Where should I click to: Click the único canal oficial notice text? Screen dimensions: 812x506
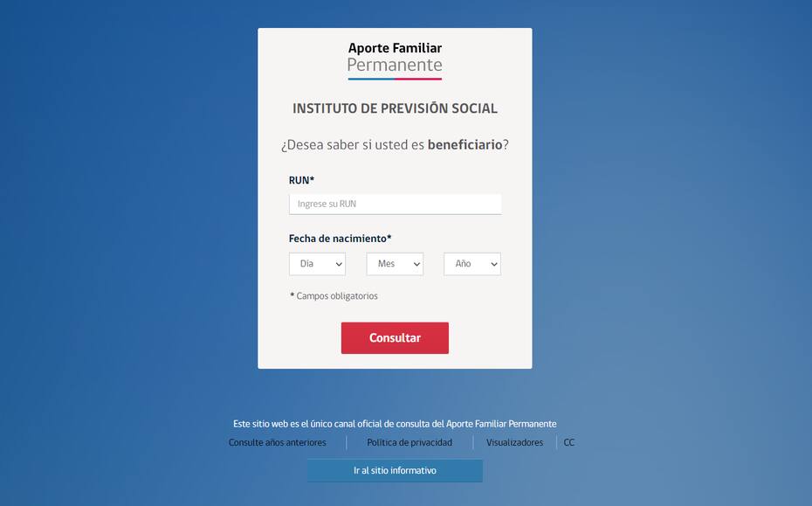coord(395,424)
